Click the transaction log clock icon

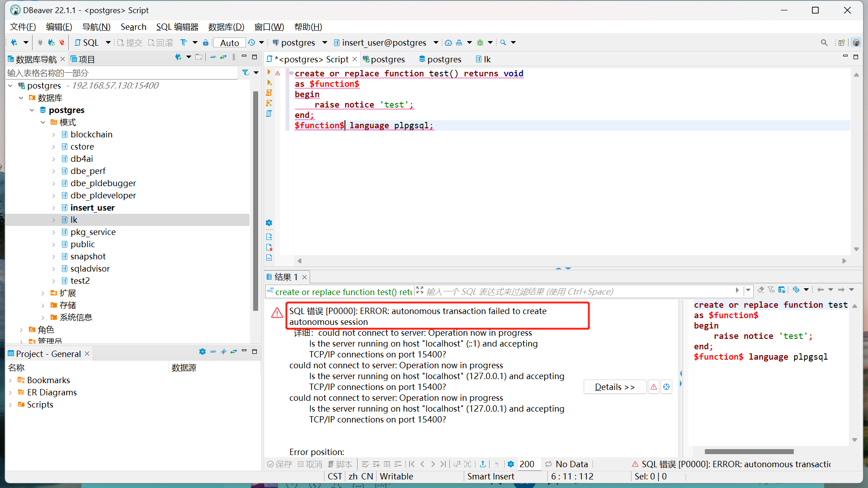point(252,42)
